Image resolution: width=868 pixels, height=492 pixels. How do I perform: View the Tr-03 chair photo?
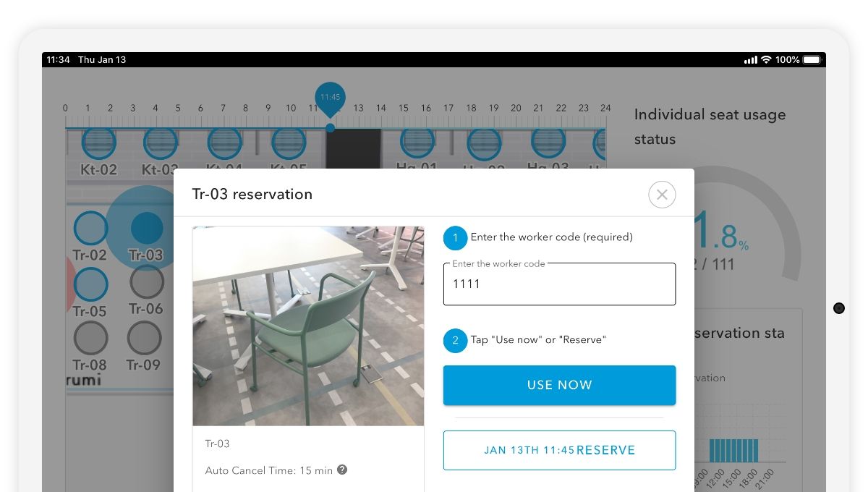coord(308,326)
